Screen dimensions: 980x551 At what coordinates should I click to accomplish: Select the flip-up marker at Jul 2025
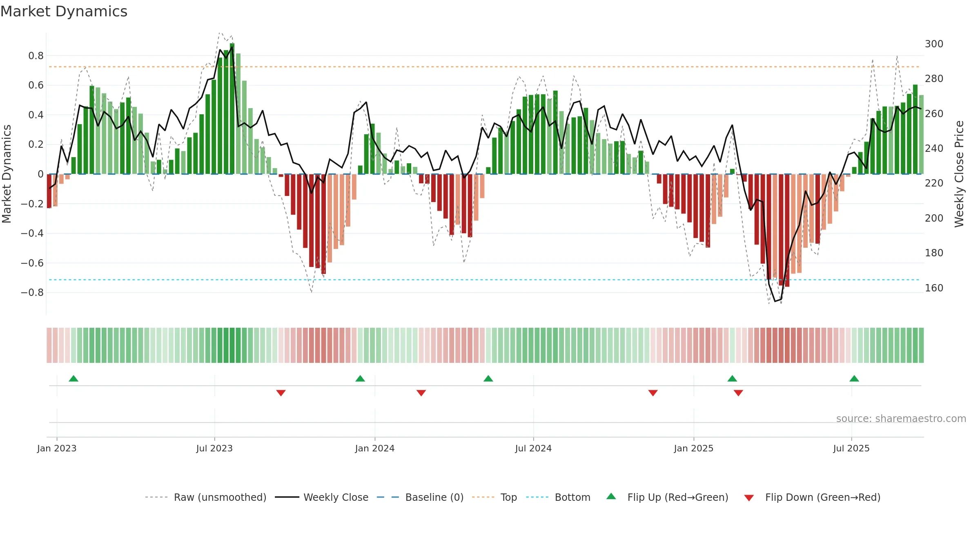pyautogui.click(x=854, y=378)
